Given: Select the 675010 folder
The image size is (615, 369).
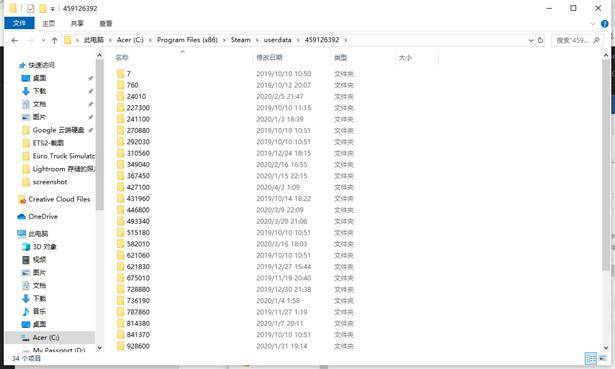Looking at the screenshot, I should click(x=133, y=278).
